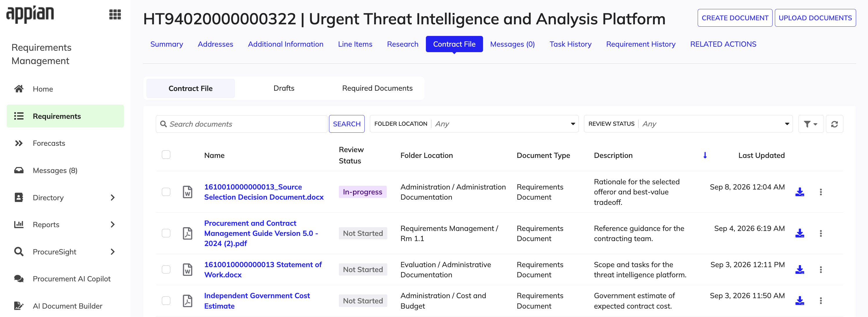The height and width of the screenshot is (317, 868).
Task: Expand the Directory sidebar submenu
Action: (x=113, y=198)
